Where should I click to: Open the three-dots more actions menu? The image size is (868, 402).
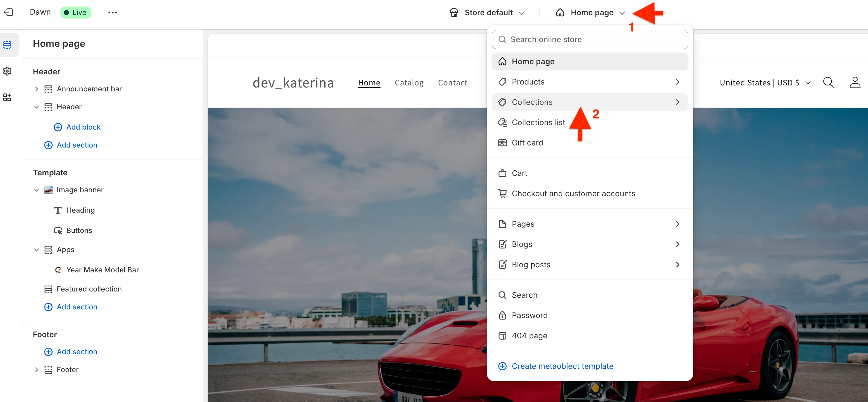[113, 13]
